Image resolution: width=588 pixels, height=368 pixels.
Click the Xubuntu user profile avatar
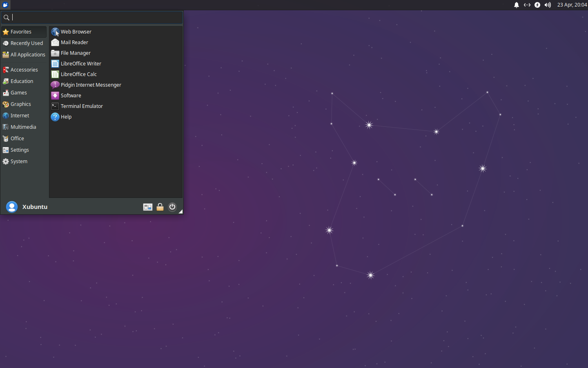[x=12, y=207]
